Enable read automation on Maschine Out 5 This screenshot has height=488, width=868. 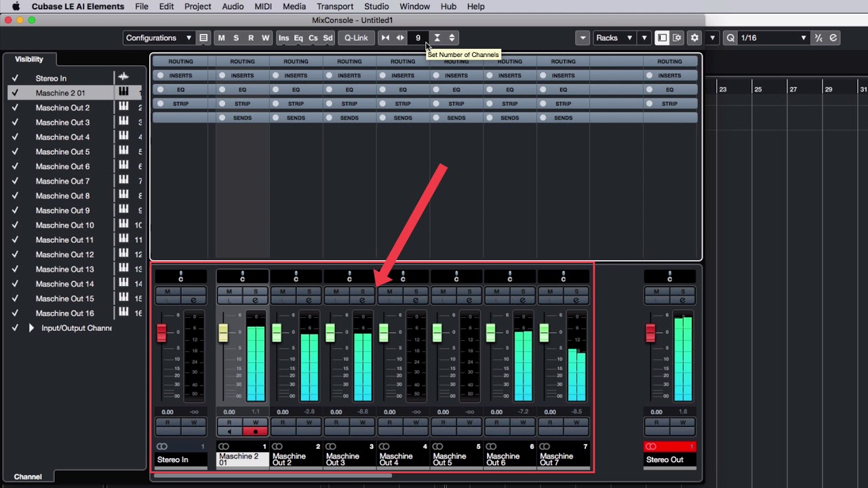click(x=443, y=422)
